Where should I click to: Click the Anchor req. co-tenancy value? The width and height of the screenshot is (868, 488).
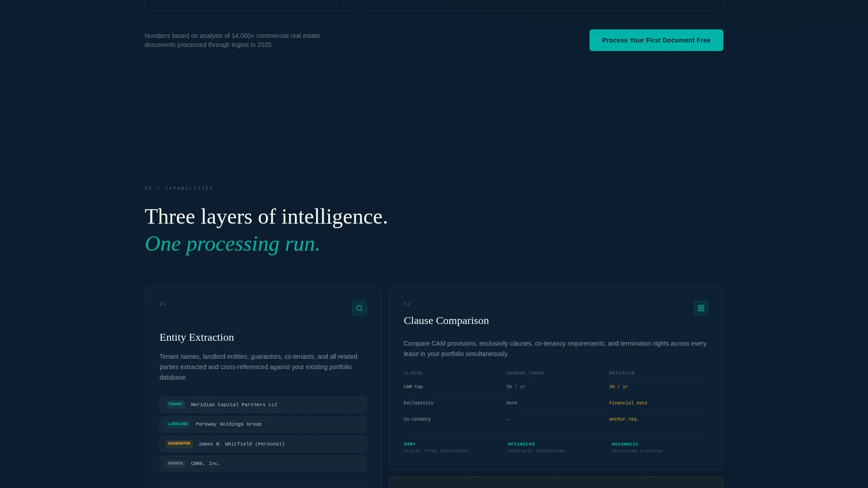coord(624,419)
